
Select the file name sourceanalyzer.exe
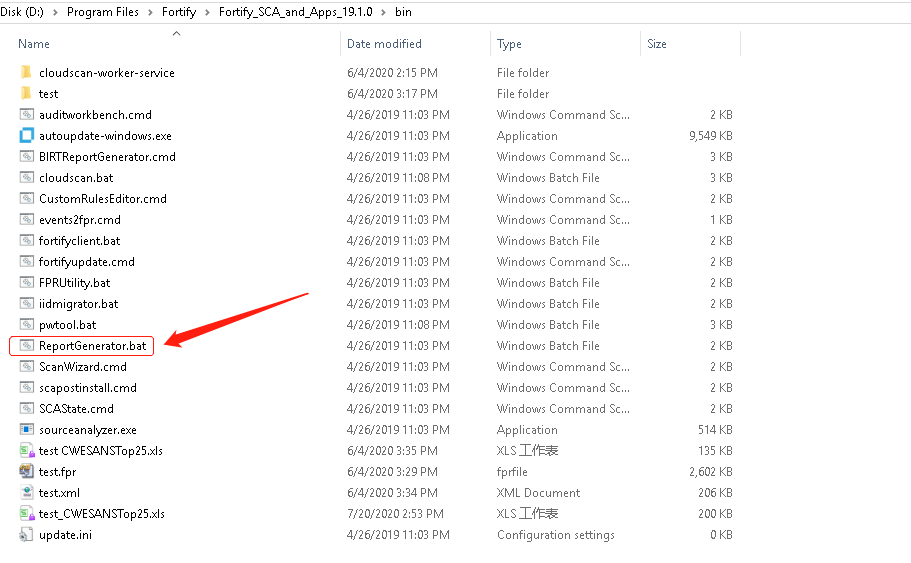tap(88, 430)
